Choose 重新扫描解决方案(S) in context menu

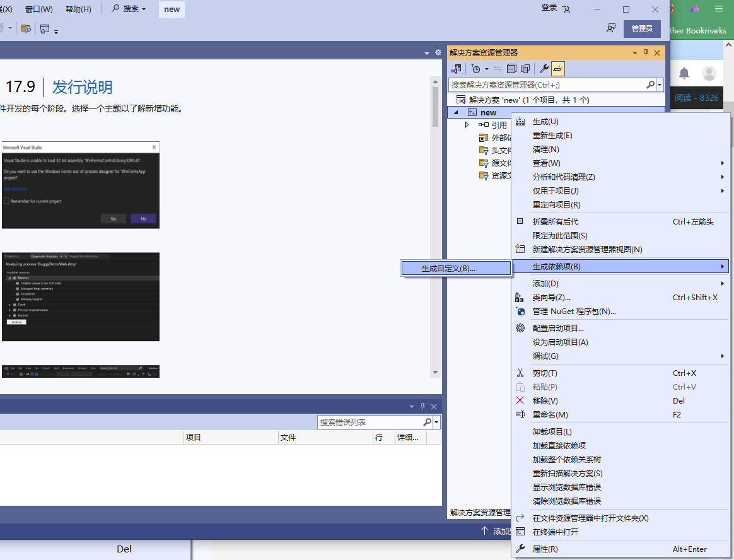pyautogui.click(x=620, y=474)
